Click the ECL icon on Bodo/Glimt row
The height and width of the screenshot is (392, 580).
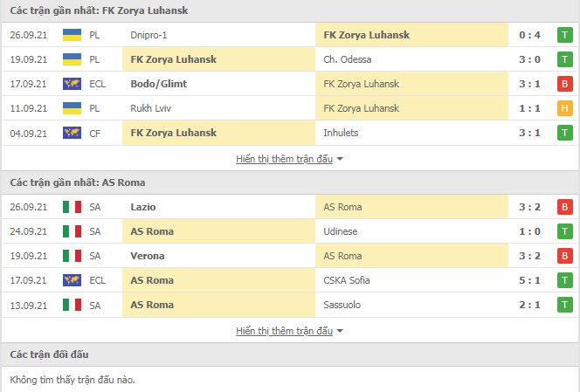coord(72,84)
